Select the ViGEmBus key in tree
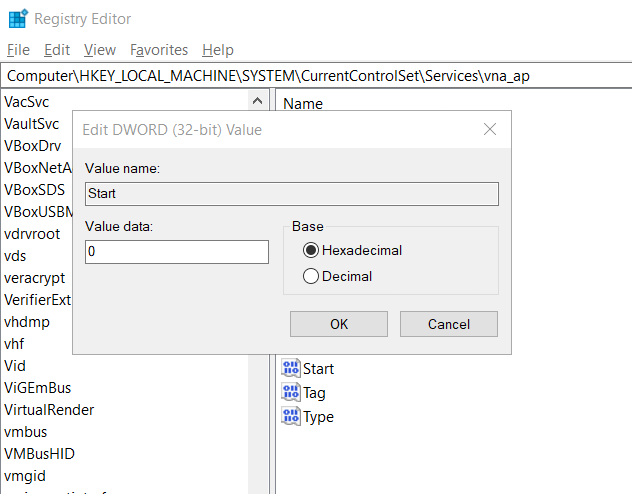This screenshot has height=494, width=632. [x=37, y=388]
